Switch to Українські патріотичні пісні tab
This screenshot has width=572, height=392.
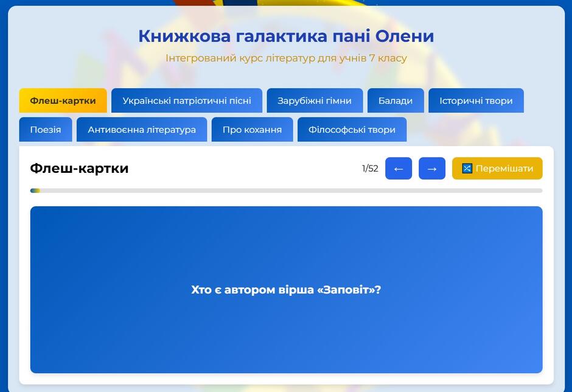click(x=187, y=100)
